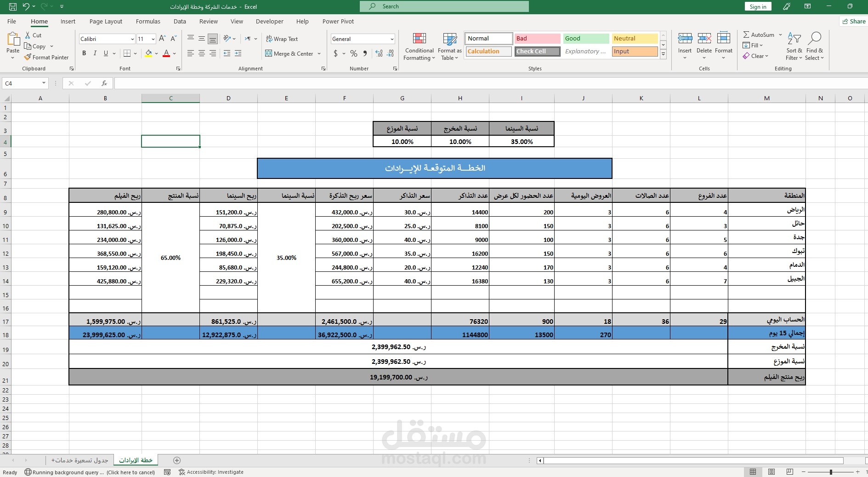Choose the Accounting dollar number format
The image size is (868, 477).
click(335, 53)
